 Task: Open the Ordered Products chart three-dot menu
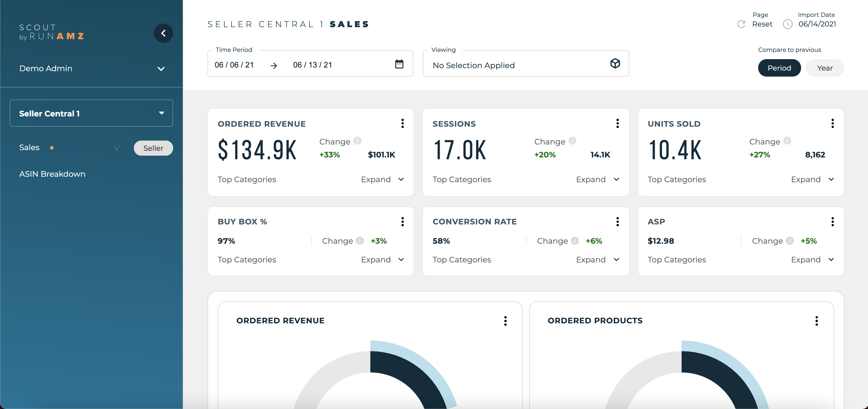click(x=816, y=321)
